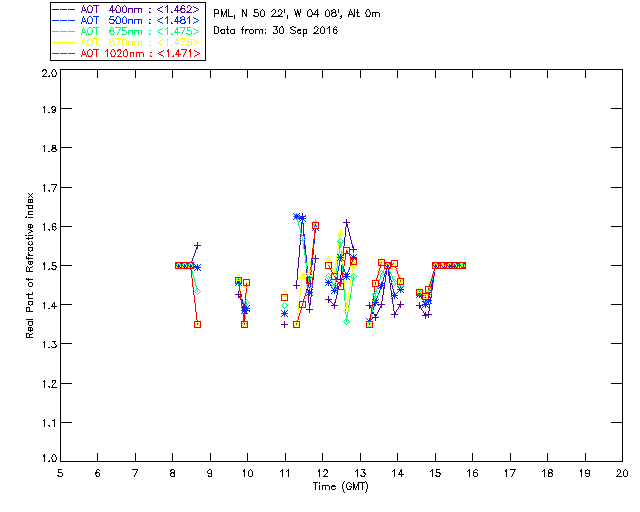Click the x-axis label 12
The height and width of the screenshot is (512, 640).
coord(322,474)
